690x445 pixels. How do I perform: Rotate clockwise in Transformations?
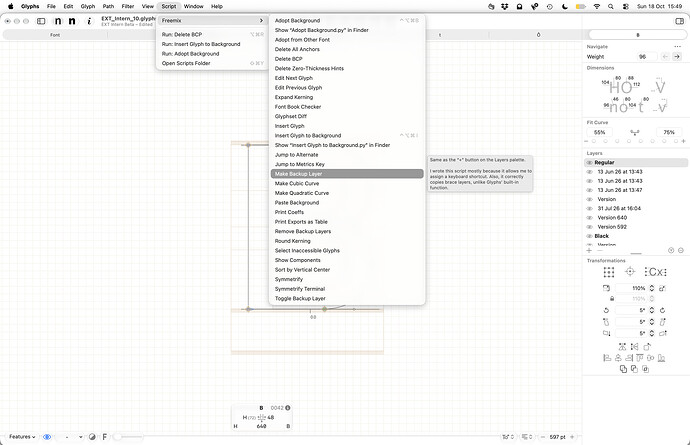click(x=662, y=310)
